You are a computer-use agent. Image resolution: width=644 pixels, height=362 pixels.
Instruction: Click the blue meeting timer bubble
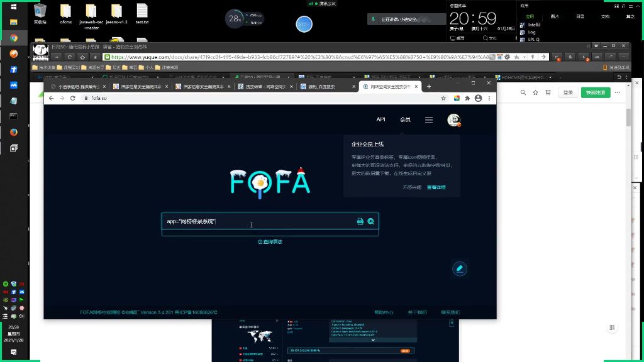click(x=304, y=25)
